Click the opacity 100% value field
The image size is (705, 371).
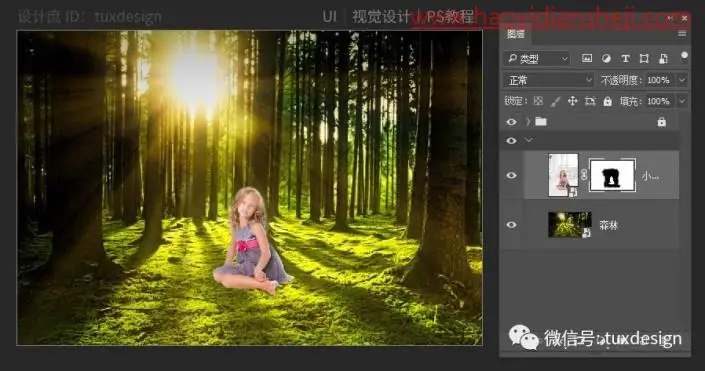pyautogui.click(x=659, y=80)
